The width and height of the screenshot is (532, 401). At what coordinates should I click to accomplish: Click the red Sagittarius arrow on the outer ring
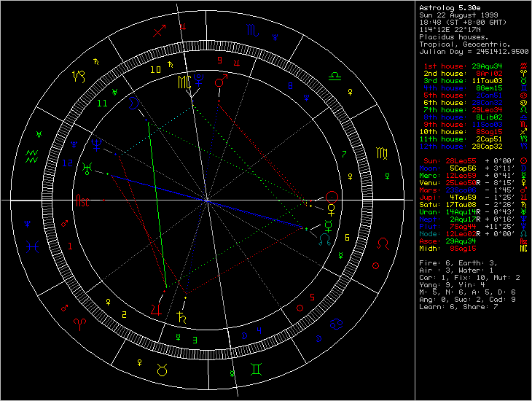[x=160, y=31]
